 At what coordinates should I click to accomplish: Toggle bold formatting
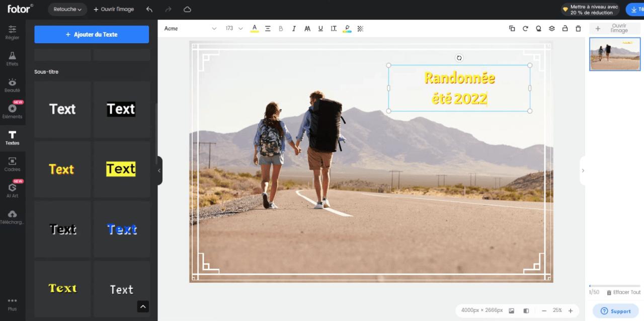tap(281, 29)
